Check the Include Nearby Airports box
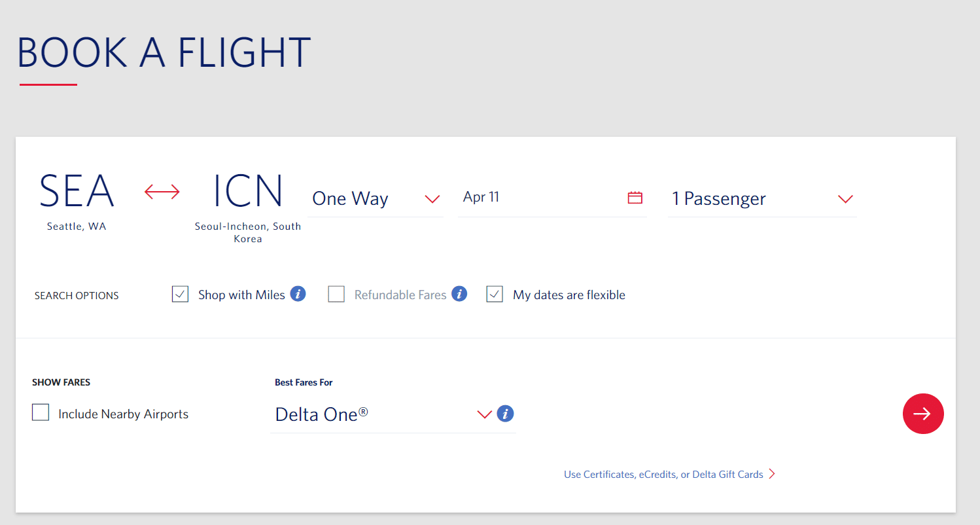 coord(41,413)
